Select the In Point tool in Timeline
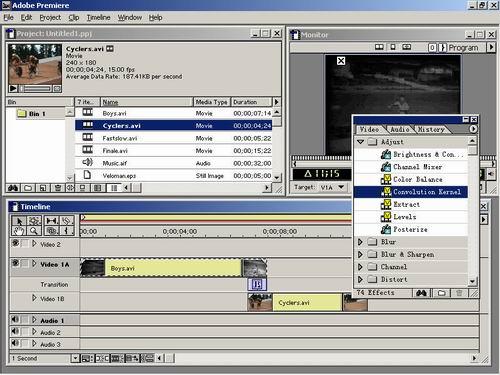 (67, 230)
